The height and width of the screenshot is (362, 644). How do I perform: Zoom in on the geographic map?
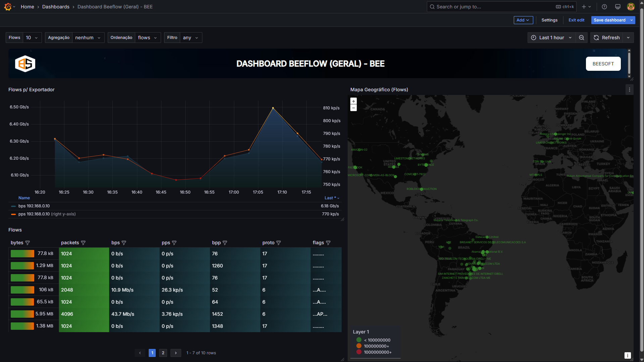click(353, 101)
